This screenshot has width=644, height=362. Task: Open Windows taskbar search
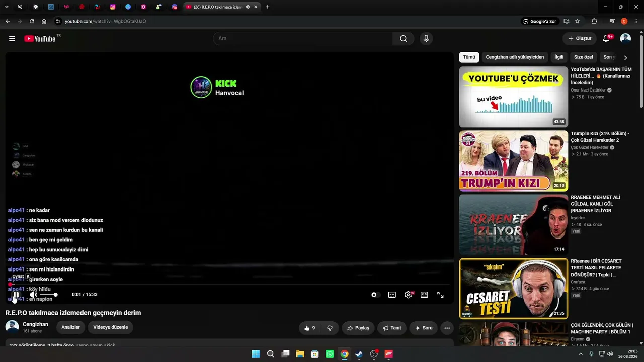(271, 354)
